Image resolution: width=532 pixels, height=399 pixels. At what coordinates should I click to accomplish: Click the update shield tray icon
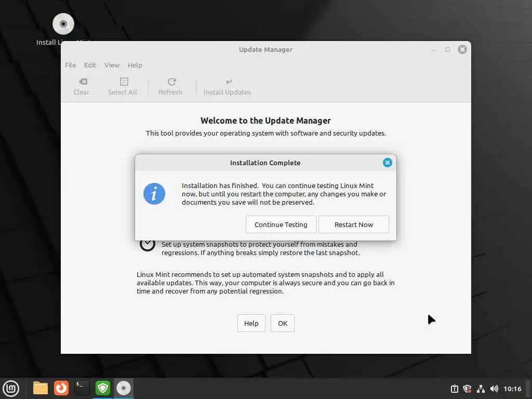pos(467,389)
